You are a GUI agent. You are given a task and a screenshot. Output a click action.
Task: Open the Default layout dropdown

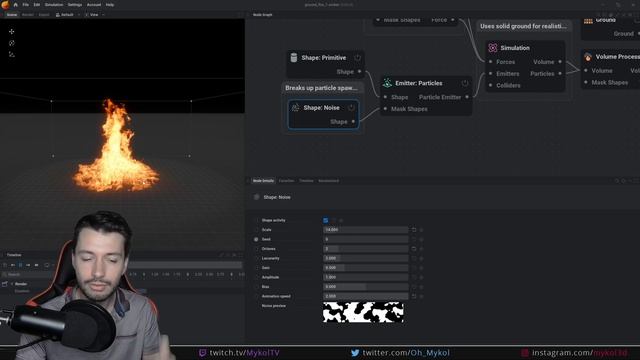(67, 15)
